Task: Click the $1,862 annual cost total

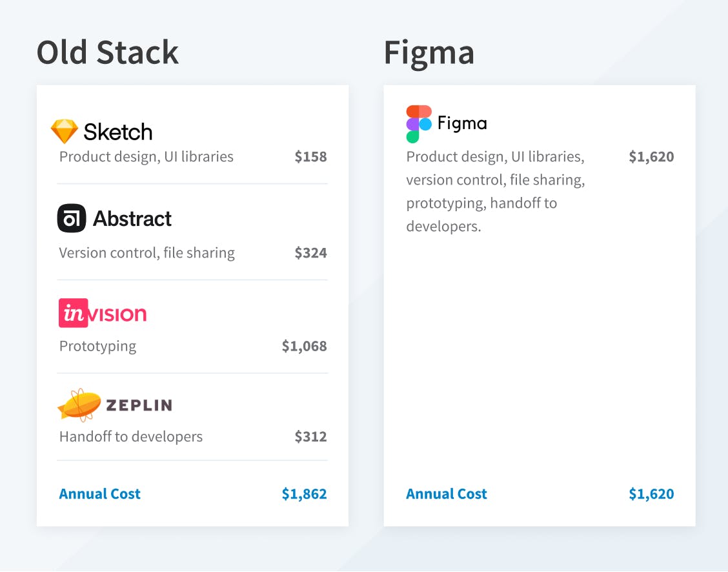Action: point(304,494)
